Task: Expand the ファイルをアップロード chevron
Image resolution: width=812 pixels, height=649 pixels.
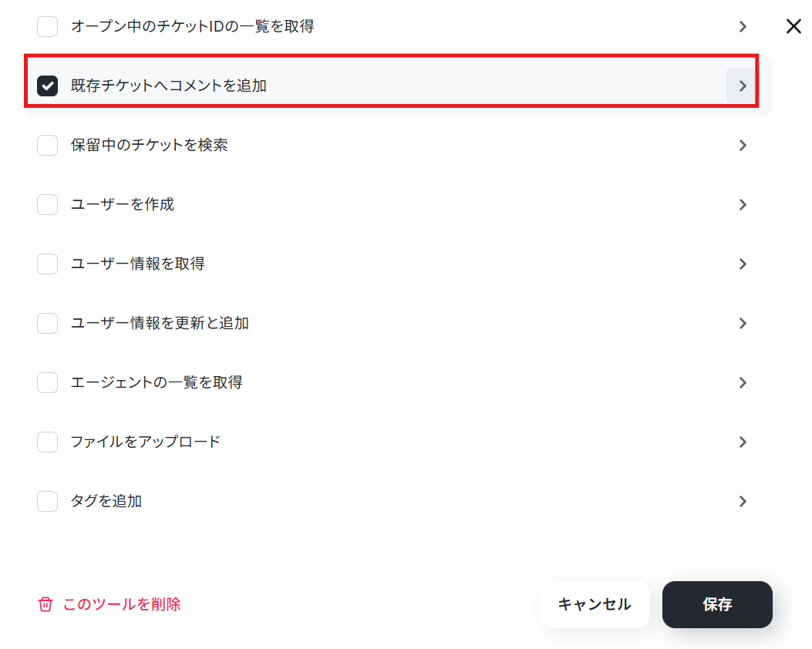Action: pos(743,442)
